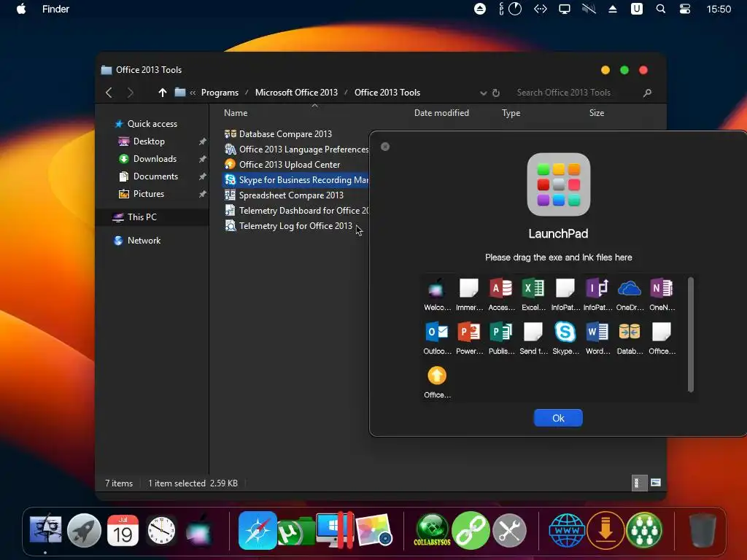Open the blank InfoPath icon in LaunchPad

point(565,295)
